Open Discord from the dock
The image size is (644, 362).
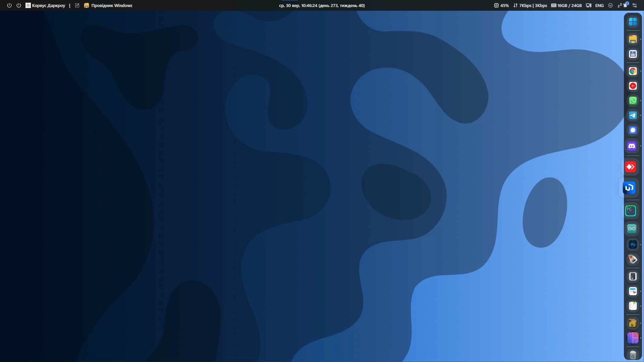pos(632,146)
